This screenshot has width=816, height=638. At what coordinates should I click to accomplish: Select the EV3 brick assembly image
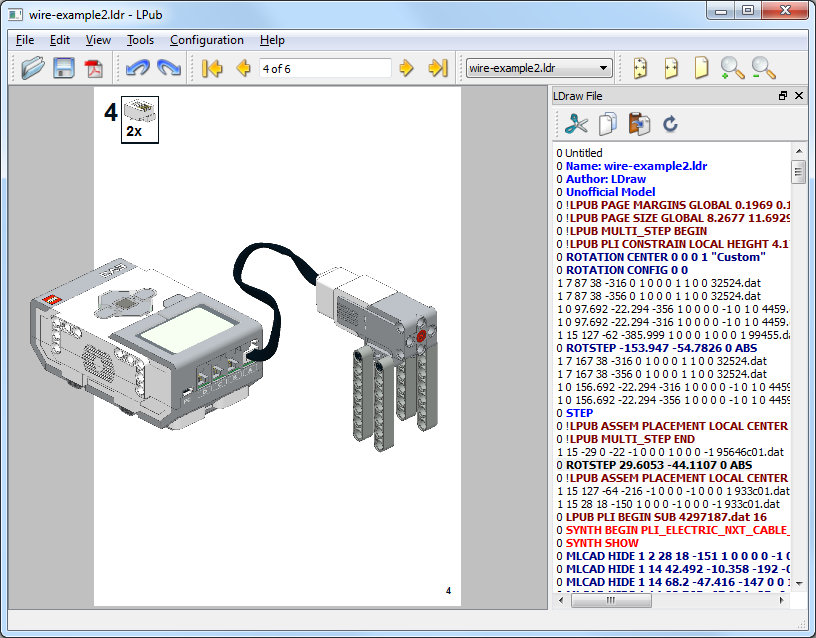147,343
